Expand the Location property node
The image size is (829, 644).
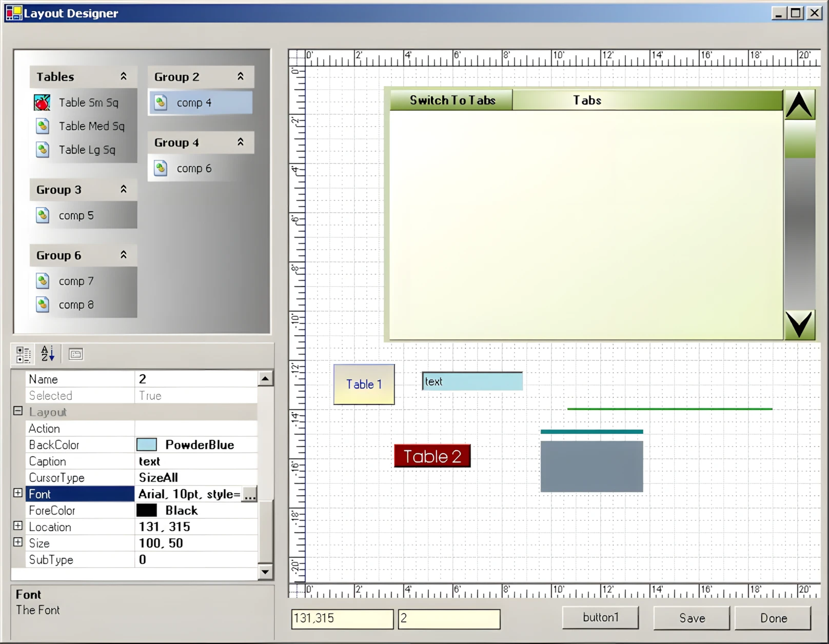coord(18,526)
